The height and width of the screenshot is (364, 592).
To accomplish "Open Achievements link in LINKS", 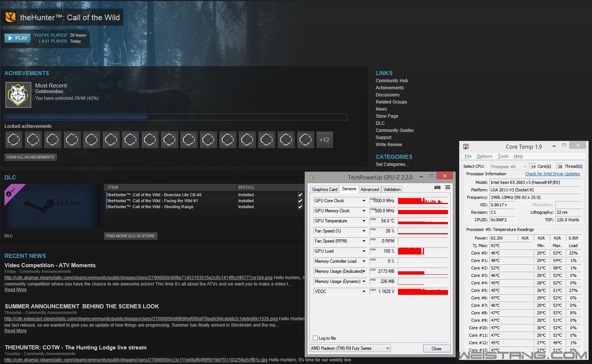I will [390, 88].
